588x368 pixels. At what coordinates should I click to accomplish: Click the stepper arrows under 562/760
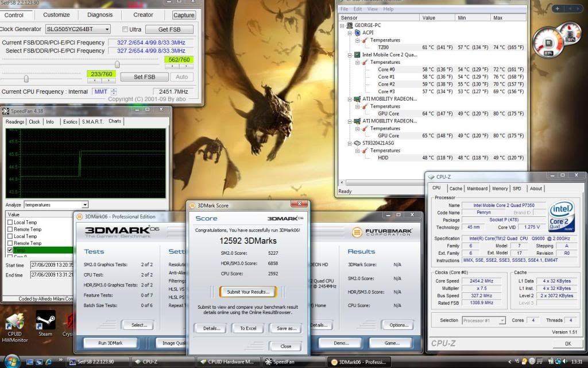179,66
